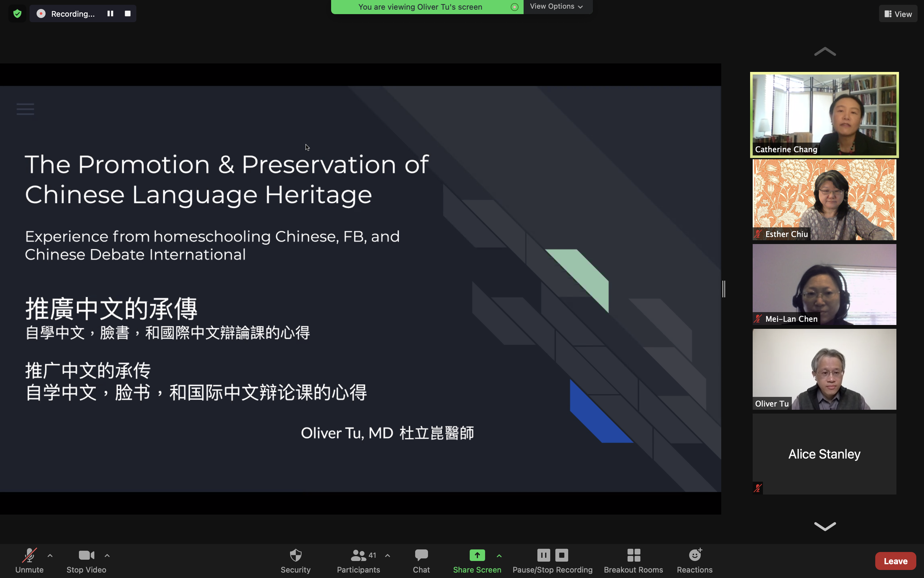Image resolution: width=924 pixels, height=578 pixels.
Task: Click the Oliver Tu, MD author text
Action: click(x=387, y=433)
